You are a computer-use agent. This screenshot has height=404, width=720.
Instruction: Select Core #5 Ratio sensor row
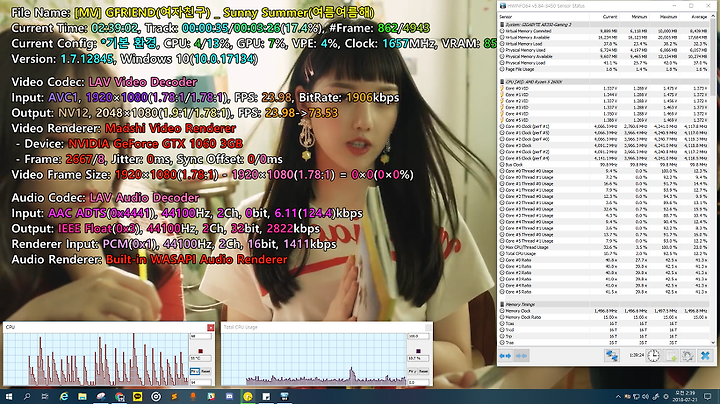(604, 292)
